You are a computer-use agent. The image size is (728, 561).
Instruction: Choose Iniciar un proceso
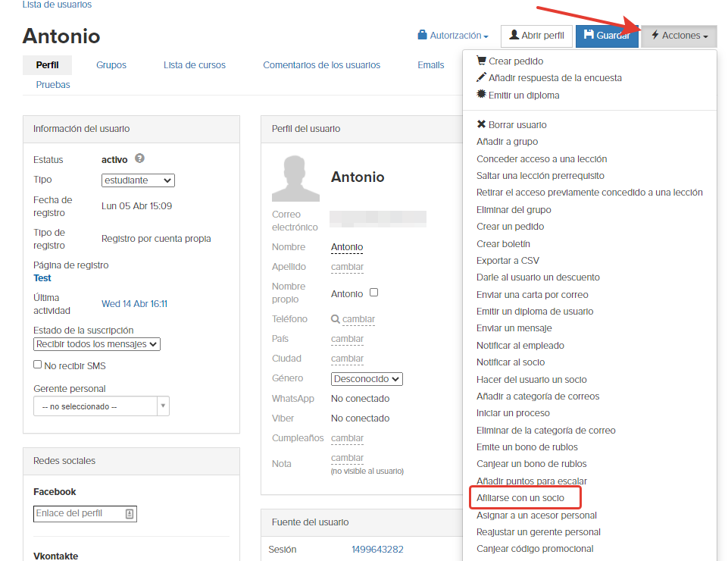pos(513,412)
